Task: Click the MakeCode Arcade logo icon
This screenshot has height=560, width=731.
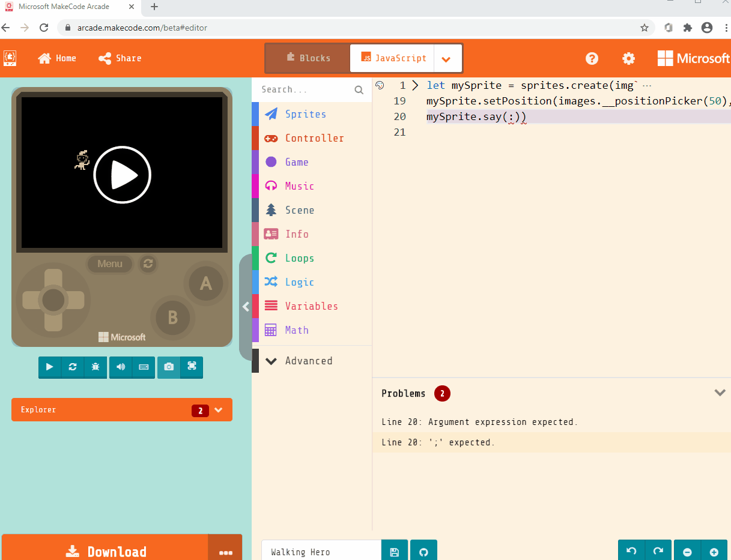Action: [10, 58]
